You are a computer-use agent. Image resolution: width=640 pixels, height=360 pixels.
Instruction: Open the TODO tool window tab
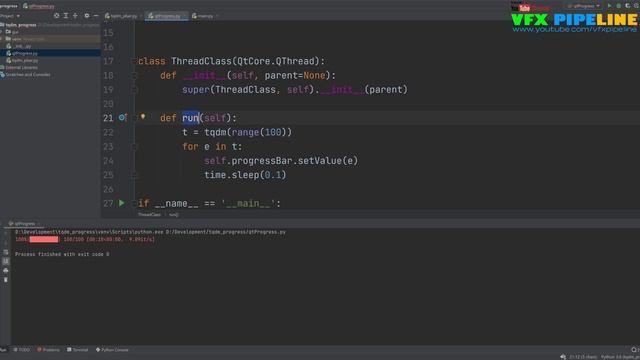[x=22, y=350]
